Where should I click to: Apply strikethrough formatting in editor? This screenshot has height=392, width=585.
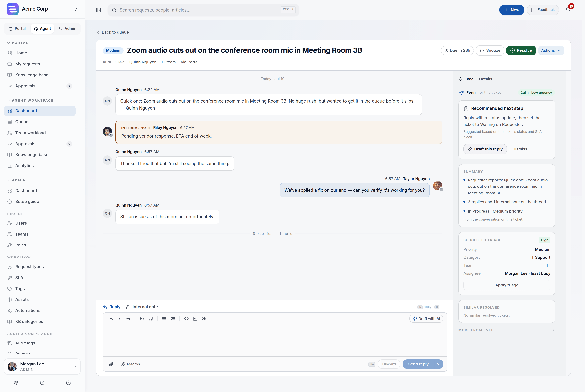tap(128, 319)
